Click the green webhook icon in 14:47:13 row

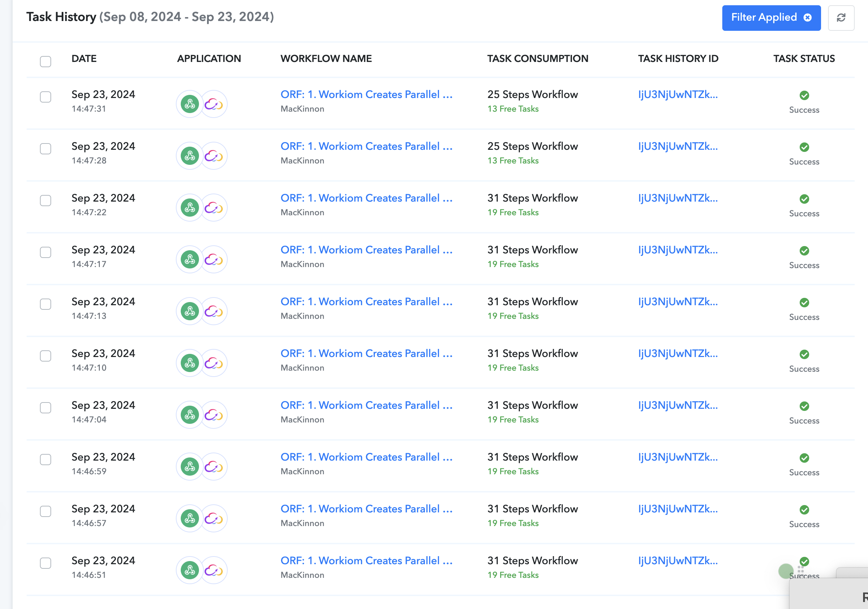(x=190, y=311)
